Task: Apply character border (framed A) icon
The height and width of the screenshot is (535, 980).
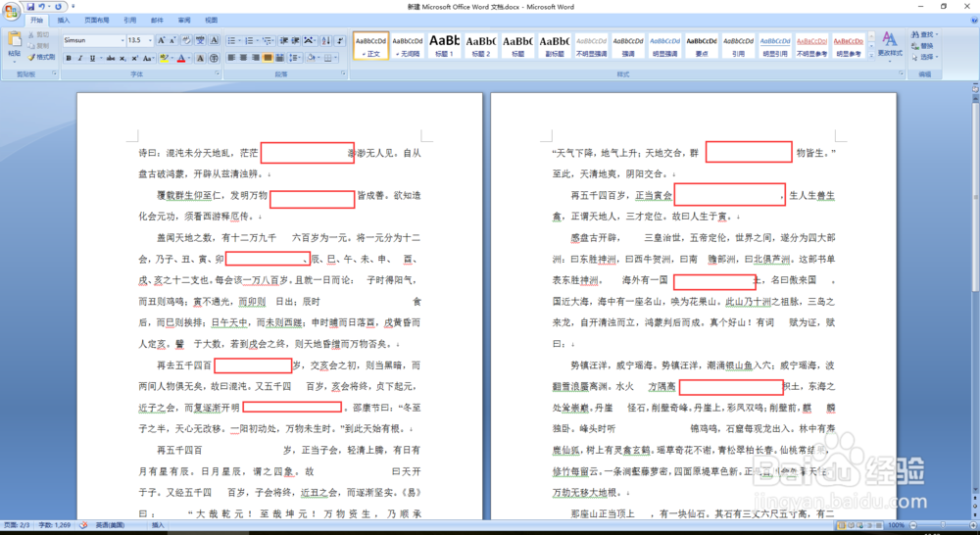Action: 214,40
